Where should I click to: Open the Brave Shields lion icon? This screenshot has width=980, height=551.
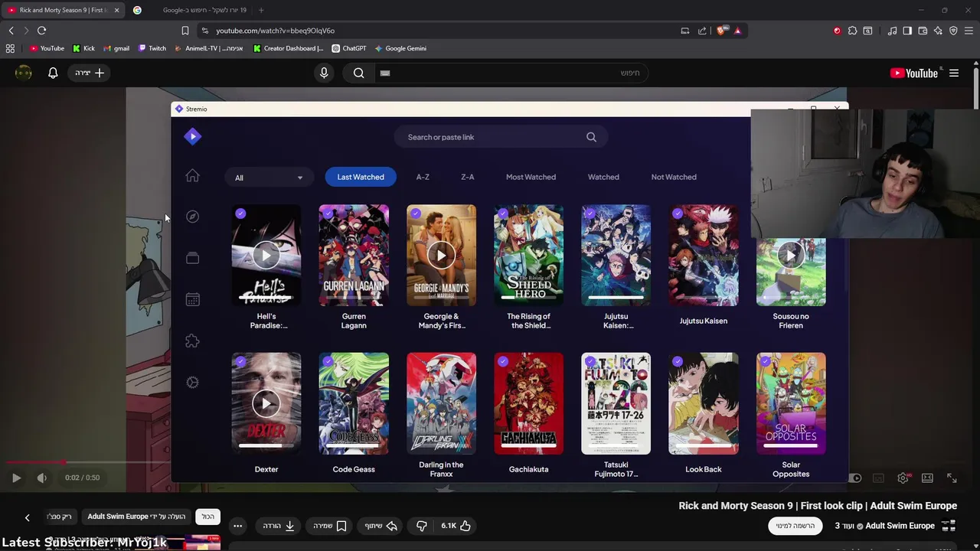pyautogui.click(x=721, y=31)
